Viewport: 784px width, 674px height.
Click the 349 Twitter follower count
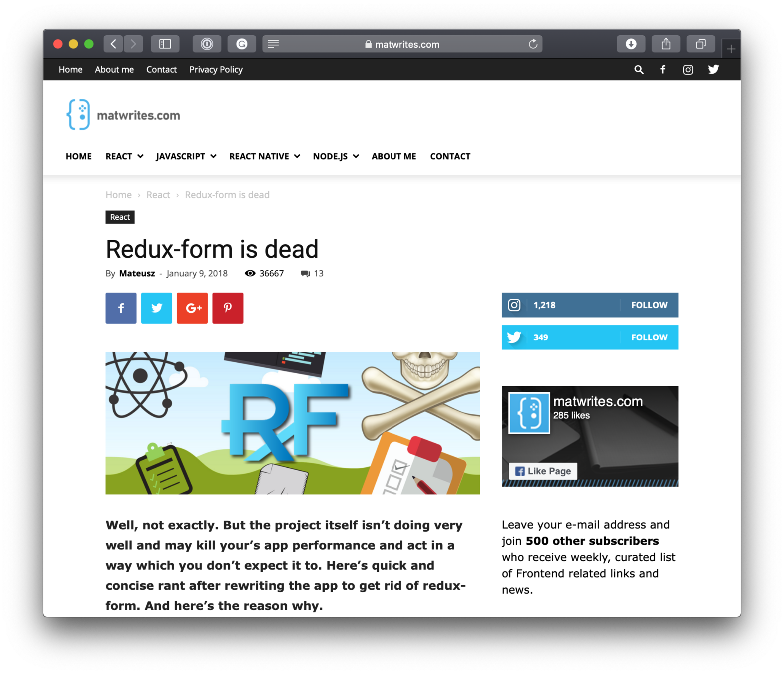coord(541,337)
